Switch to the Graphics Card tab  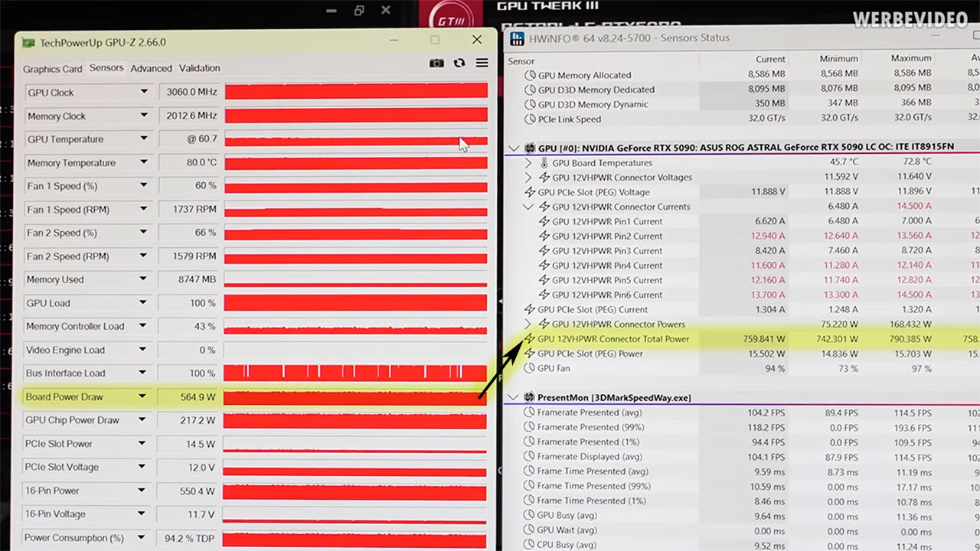point(52,69)
